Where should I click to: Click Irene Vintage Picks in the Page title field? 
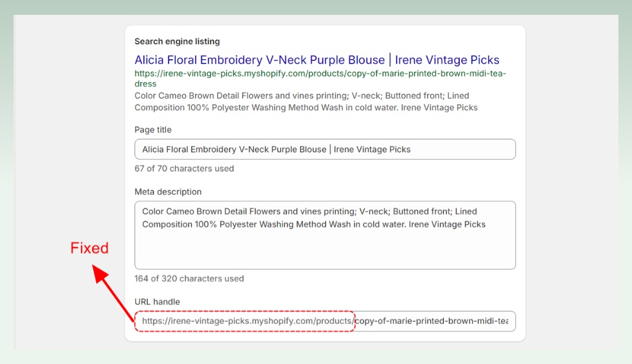372,149
